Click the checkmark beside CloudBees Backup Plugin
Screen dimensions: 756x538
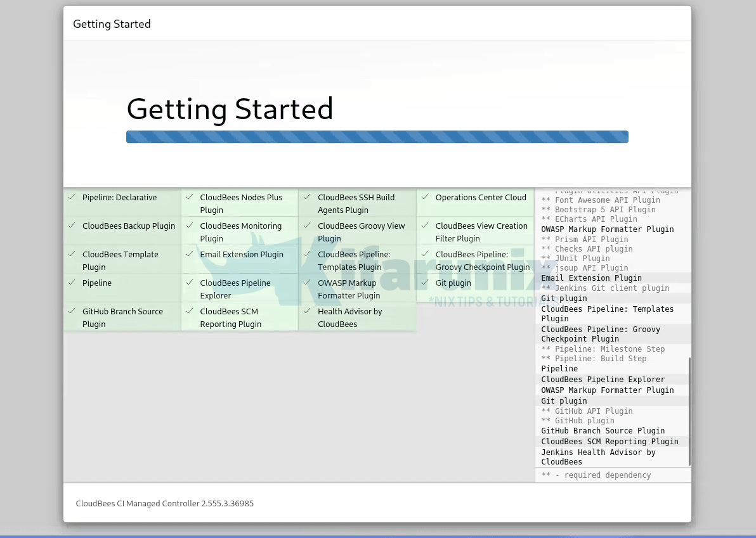tap(72, 226)
